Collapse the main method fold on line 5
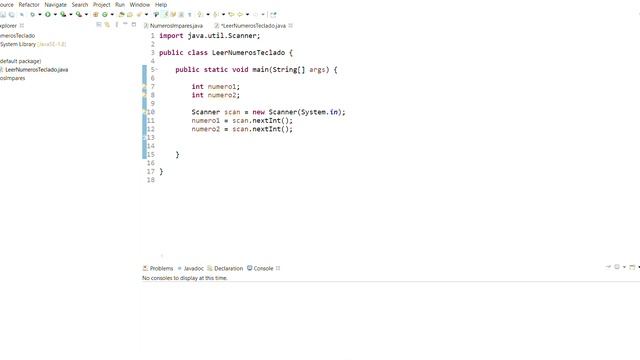 [x=157, y=69]
